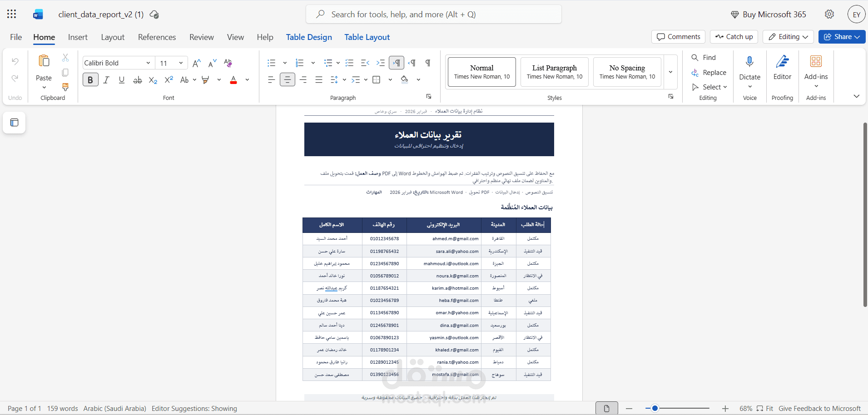
Task: Expand the bullet list style options
Action: [285, 63]
